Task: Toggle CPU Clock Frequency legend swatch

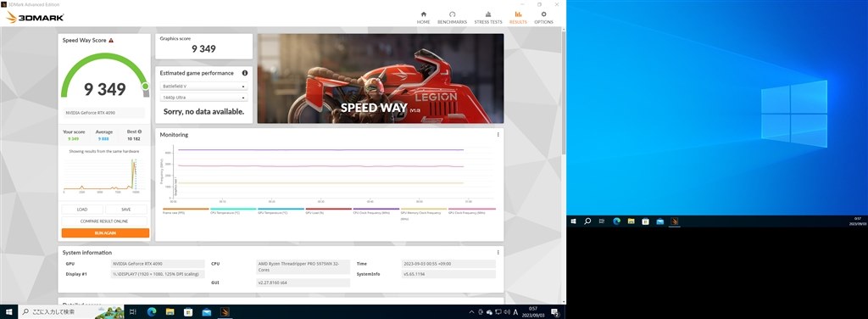Action: tap(376, 209)
